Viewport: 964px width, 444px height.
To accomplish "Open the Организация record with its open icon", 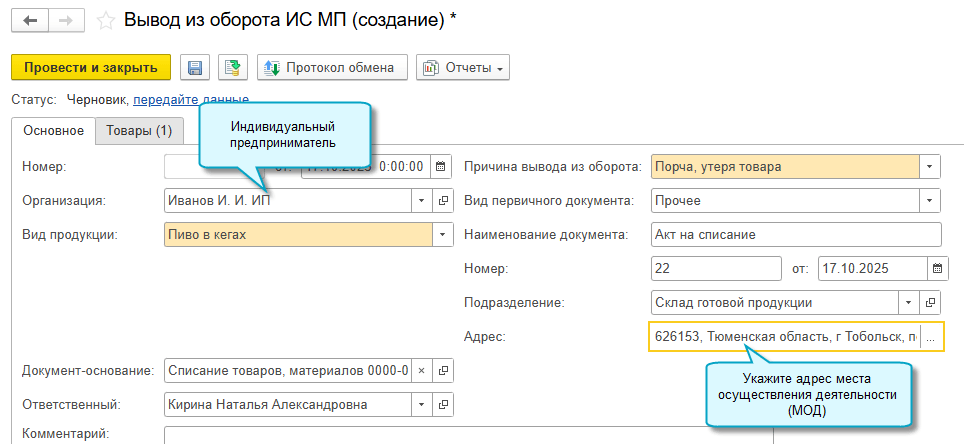I will [444, 201].
